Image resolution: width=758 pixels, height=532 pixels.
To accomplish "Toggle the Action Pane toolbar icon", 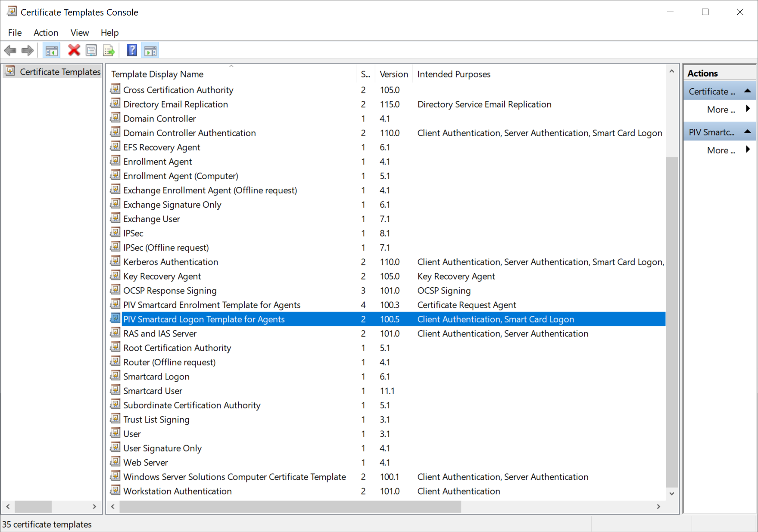I will (x=150, y=50).
